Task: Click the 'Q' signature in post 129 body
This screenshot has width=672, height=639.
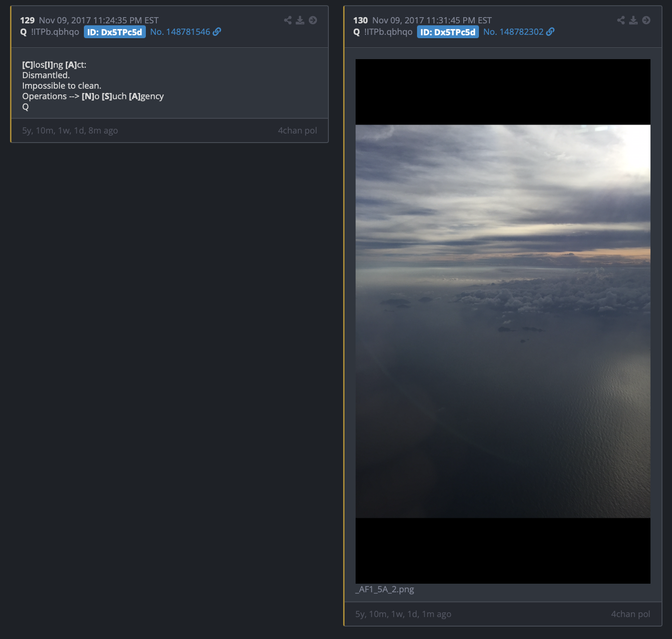Action: pos(25,107)
